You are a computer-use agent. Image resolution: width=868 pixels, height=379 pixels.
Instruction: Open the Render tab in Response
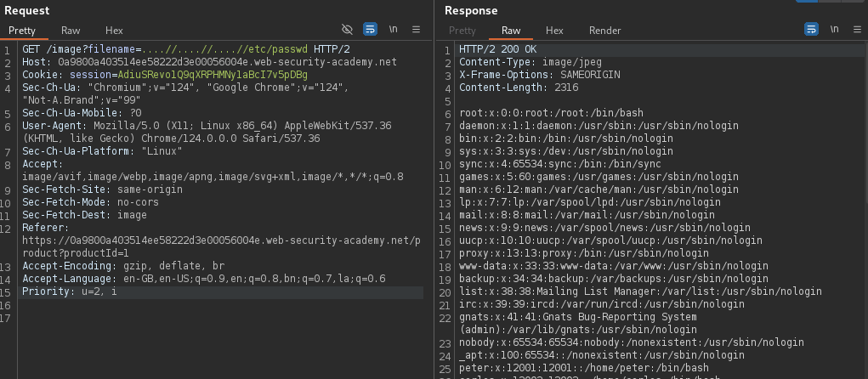[x=605, y=31]
